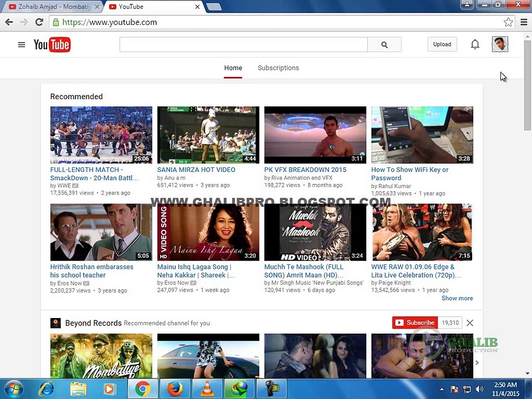Screen dimensions: 532x399
Task: Open the Beyond Records channel icon
Action: click(x=55, y=323)
